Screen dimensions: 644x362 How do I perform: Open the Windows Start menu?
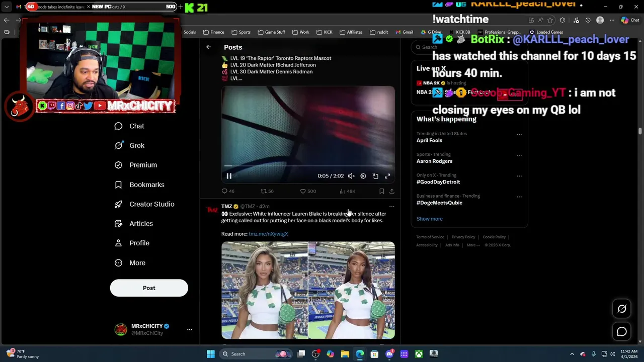pyautogui.click(x=211, y=354)
